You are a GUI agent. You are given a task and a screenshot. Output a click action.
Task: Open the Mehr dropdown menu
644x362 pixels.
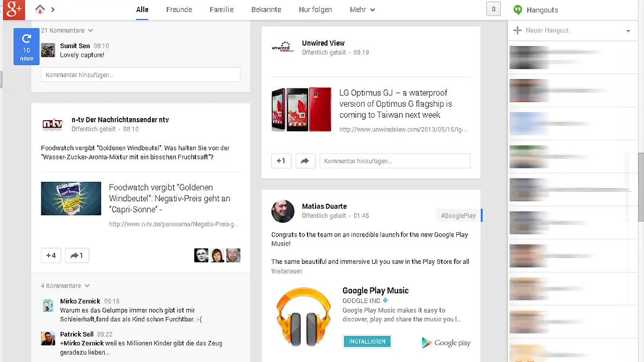coord(362,10)
